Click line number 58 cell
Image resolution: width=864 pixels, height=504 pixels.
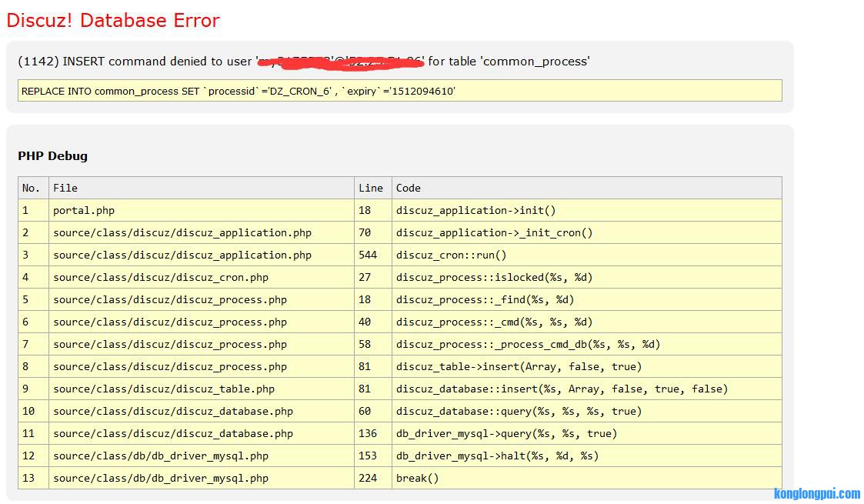[373, 344]
